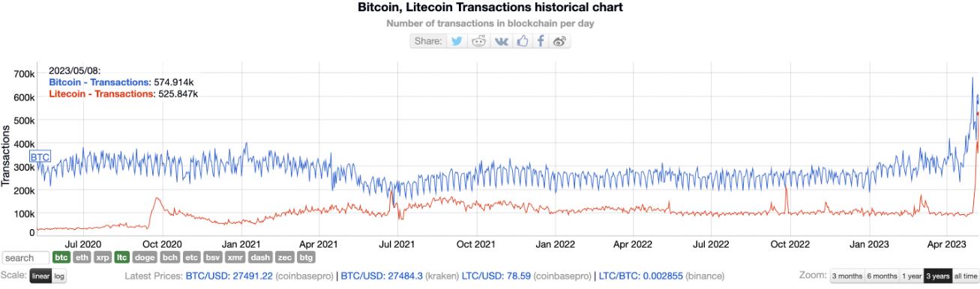The height and width of the screenshot is (289, 980).
Task: Open LTC/BTC binance price link
Action: (x=662, y=276)
